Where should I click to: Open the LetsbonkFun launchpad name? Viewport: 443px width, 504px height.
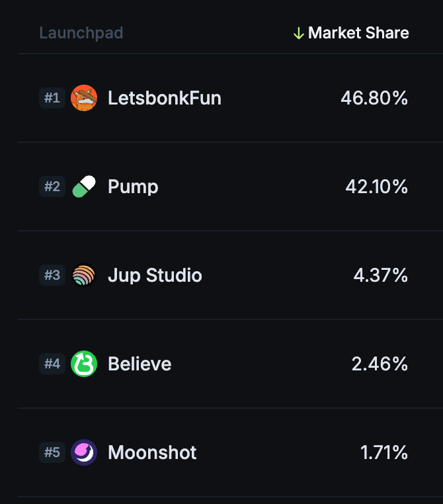tap(165, 98)
